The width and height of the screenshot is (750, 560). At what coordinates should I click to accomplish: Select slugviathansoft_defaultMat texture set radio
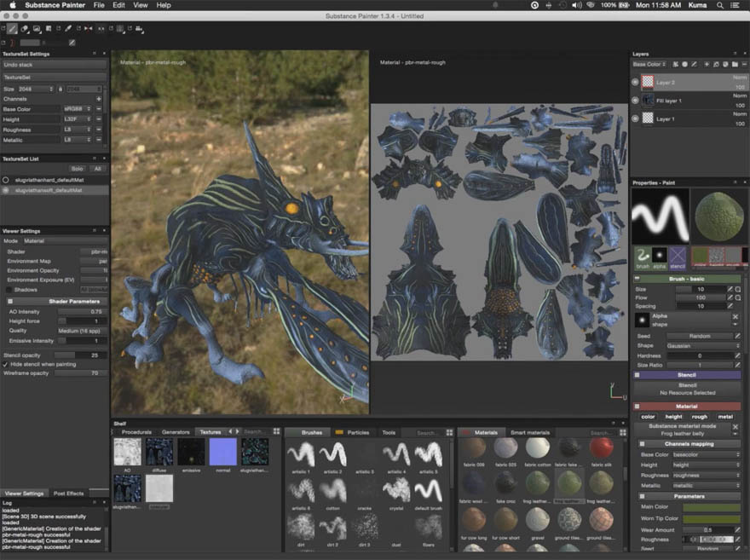pos(6,190)
